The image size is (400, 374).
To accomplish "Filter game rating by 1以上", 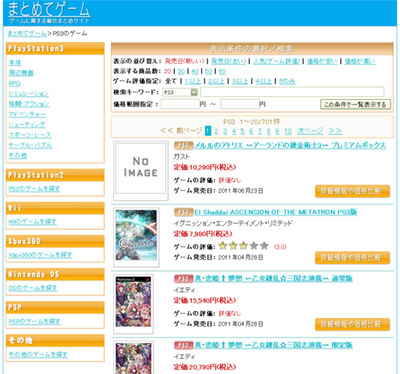I will click(x=193, y=81).
